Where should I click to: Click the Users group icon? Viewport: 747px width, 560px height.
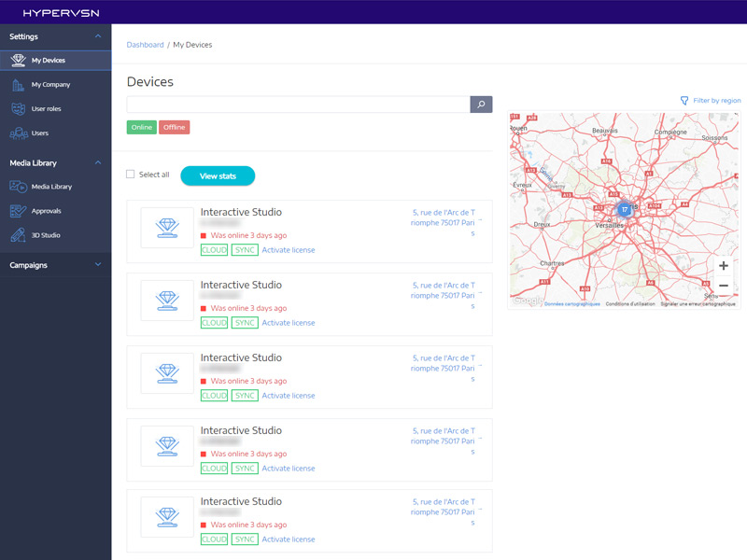point(19,133)
